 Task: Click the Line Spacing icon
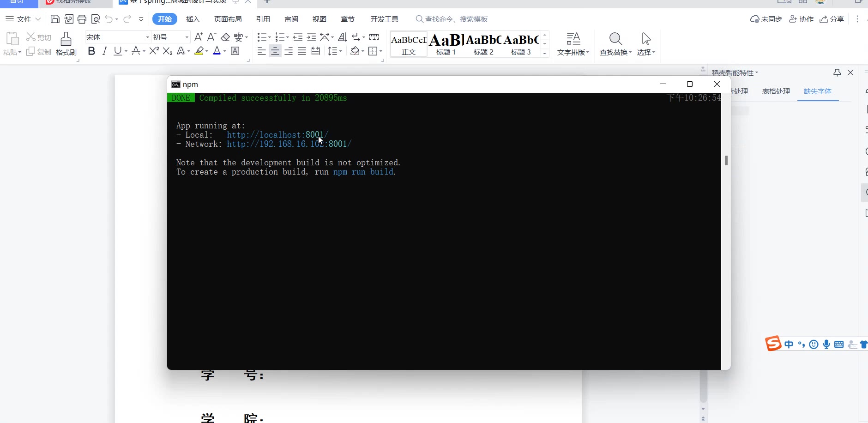332,51
